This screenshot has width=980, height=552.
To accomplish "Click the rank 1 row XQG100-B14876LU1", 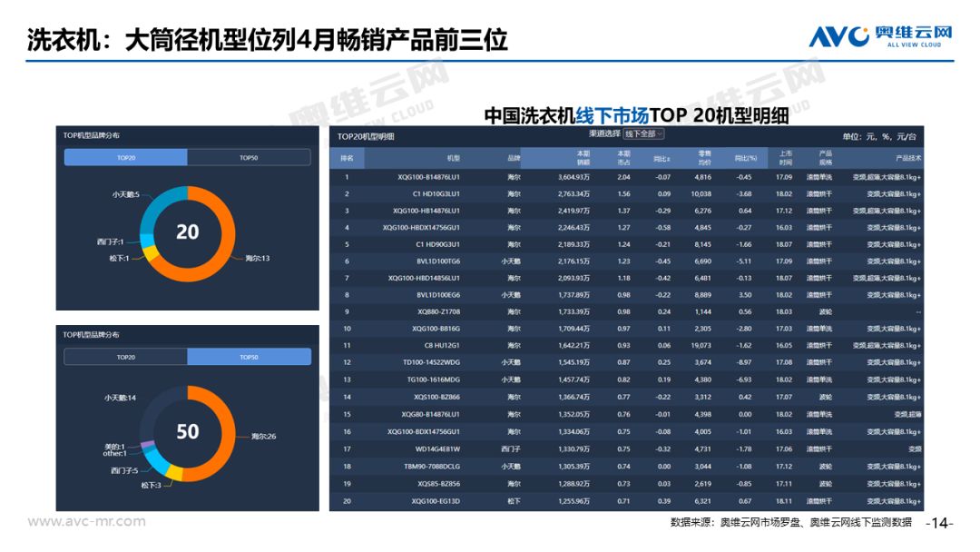I will pyautogui.click(x=626, y=177).
